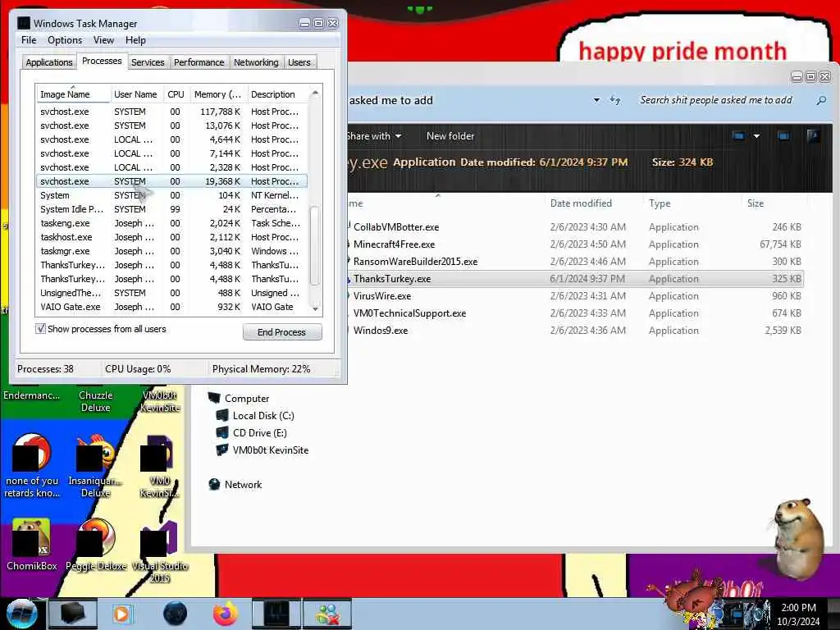The width and height of the screenshot is (840, 630).
Task: Select the VAIO Gate.exe process row
Action: (171, 307)
